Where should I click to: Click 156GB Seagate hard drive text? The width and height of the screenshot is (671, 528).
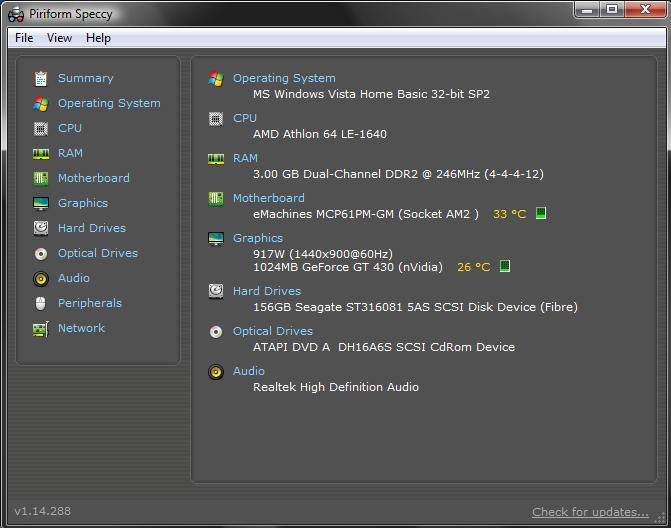coord(416,307)
